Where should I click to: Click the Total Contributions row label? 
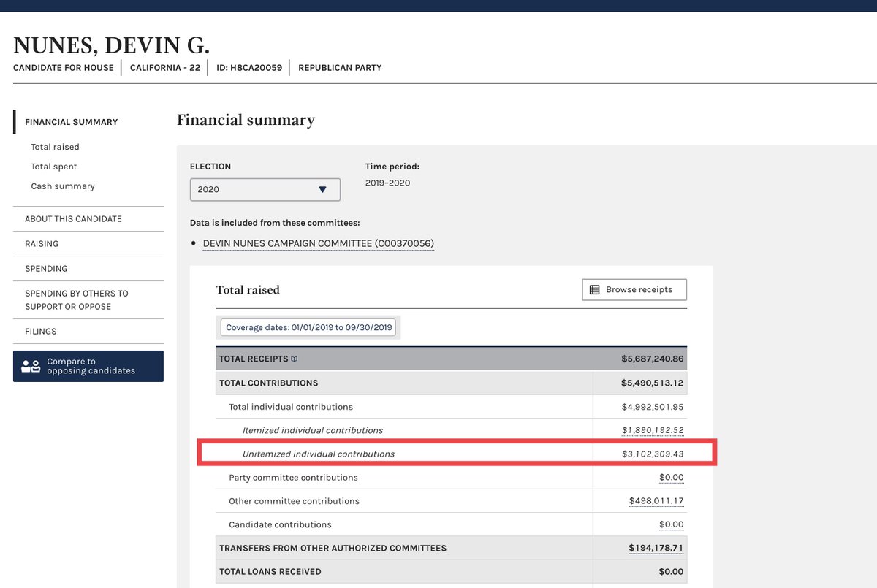click(x=269, y=383)
